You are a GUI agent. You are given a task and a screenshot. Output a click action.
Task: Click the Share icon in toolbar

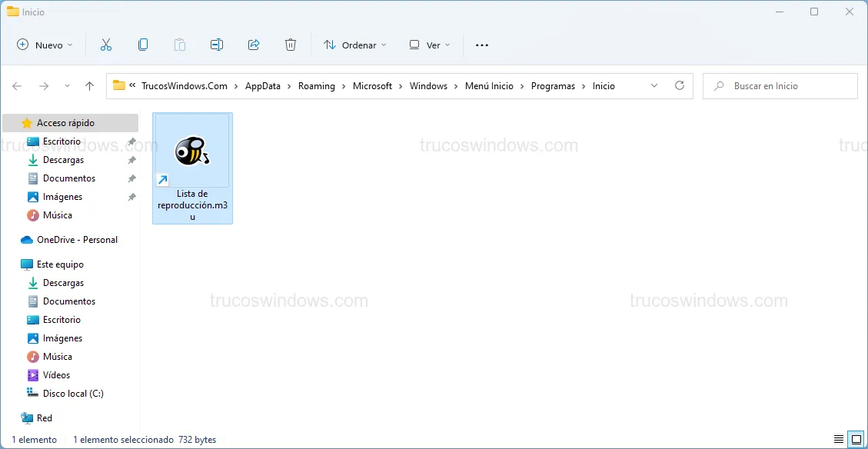[254, 45]
